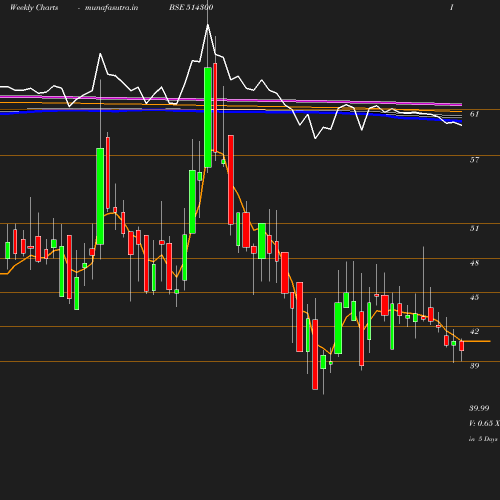Screen dimensions: 500x500
Task: Click the munafasutra.in site label
Action: [111, 7]
